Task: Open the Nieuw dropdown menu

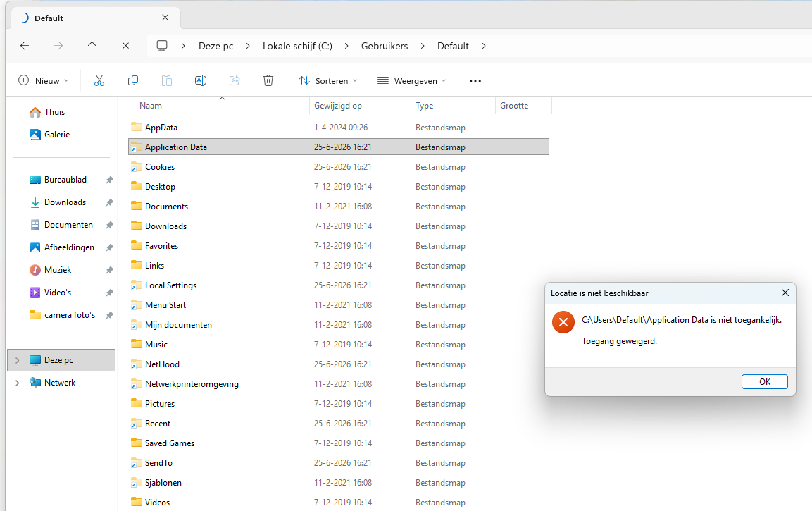Action: pyautogui.click(x=44, y=81)
